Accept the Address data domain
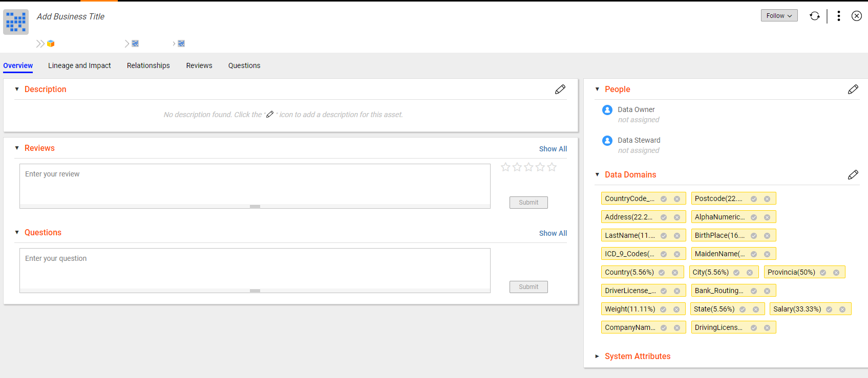This screenshot has height=378, width=868. [x=664, y=217]
